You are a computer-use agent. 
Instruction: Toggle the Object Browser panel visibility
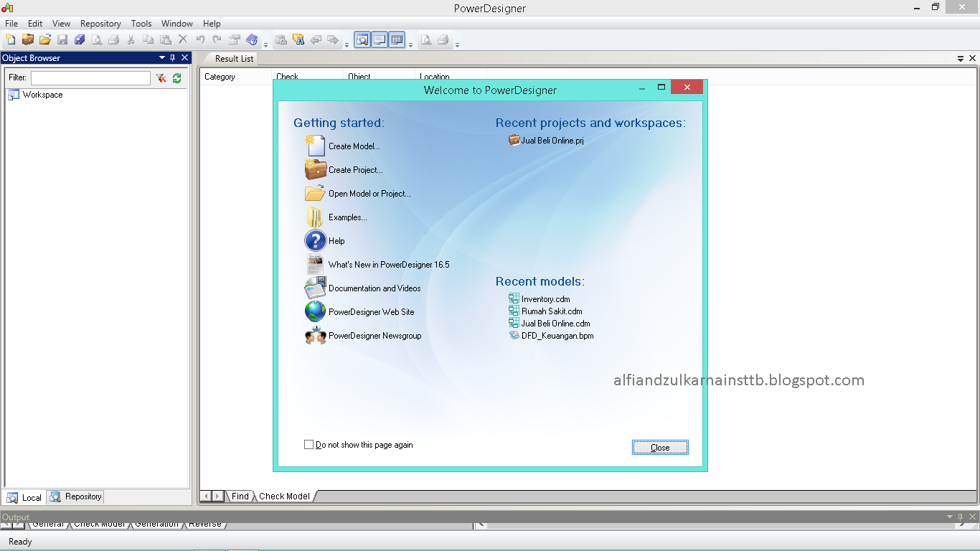184,57
